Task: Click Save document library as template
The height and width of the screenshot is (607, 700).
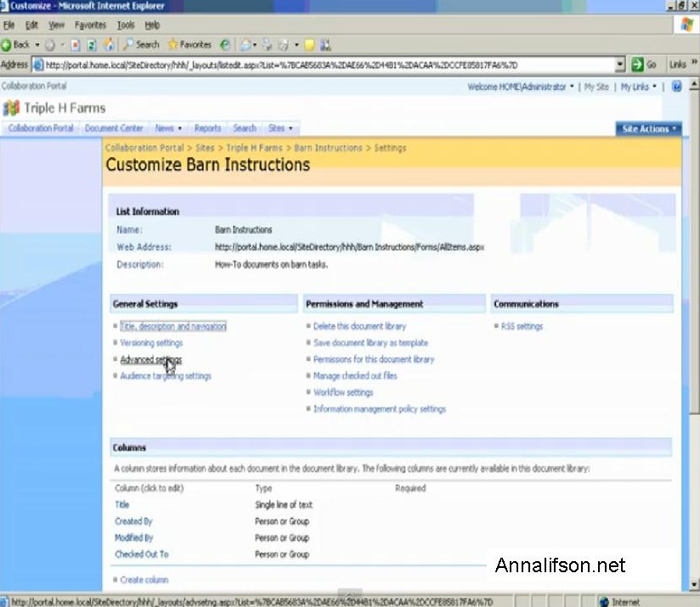Action: click(370, 343)
